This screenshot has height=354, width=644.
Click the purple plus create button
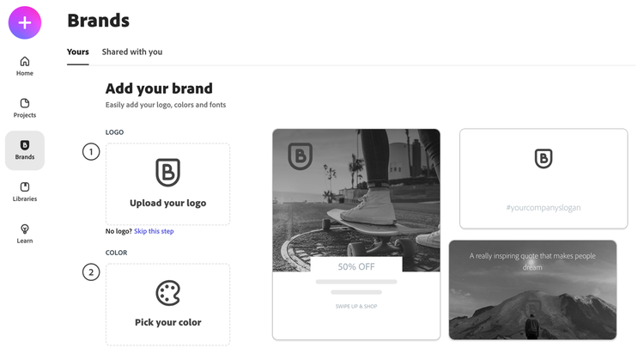coord(25,23)
